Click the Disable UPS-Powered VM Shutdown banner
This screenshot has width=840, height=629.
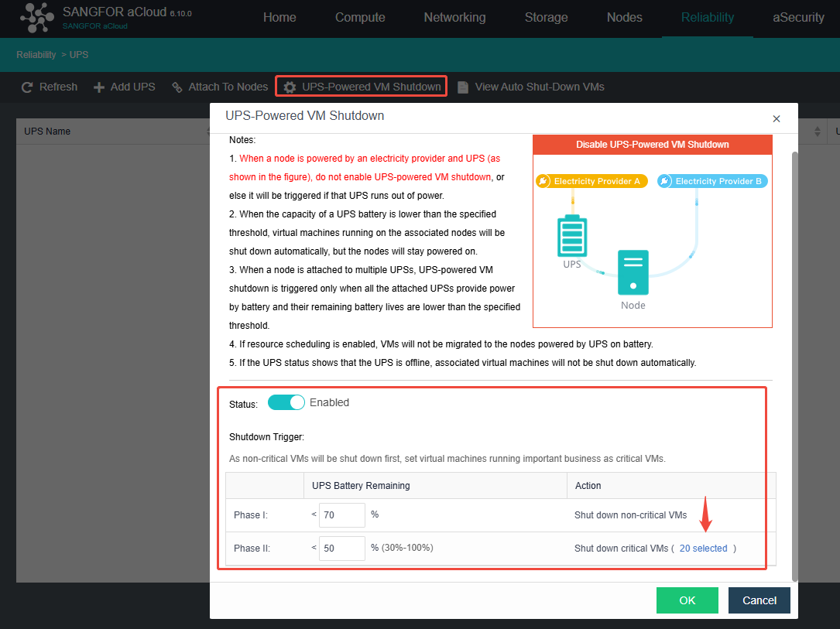point(653,145)
